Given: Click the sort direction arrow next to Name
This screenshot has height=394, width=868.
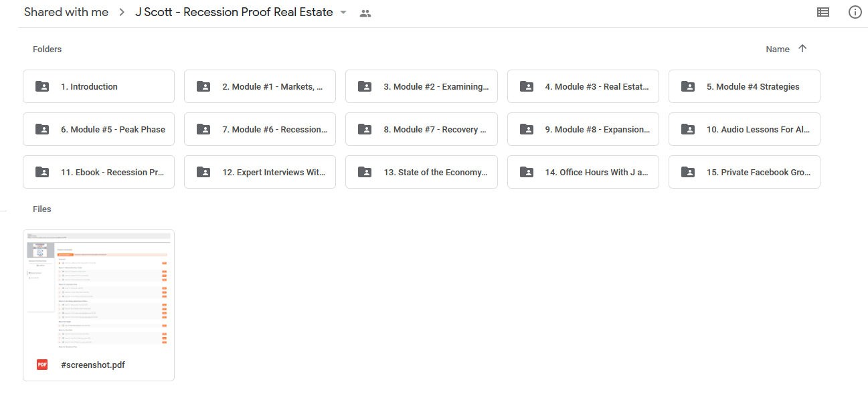Looking at the screenshot, I should 802,49.
